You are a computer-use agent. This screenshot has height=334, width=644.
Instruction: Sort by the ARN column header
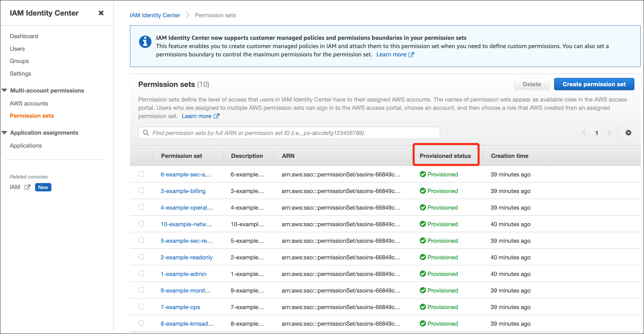coord(288,156)
